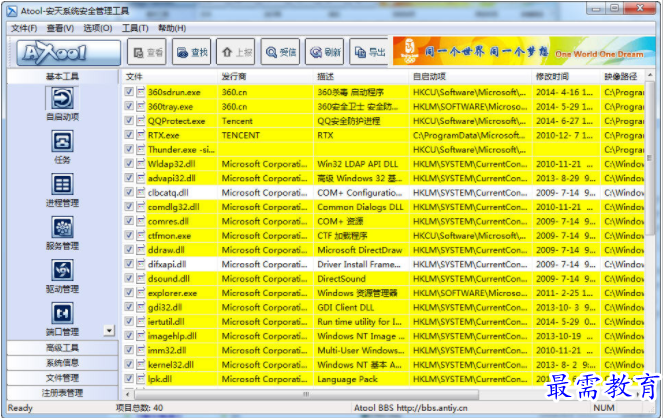Sort by the 文件 column header
668x418 pixels.
[170, 77]
